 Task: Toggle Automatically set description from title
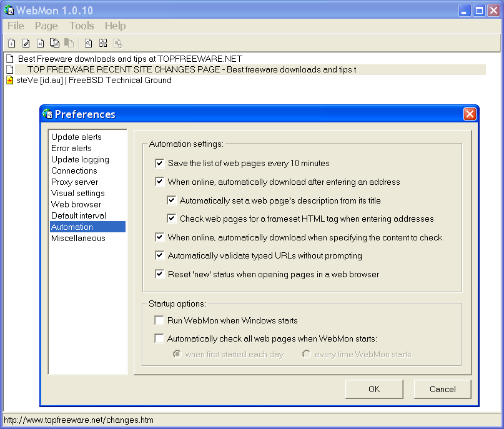coord(172,200)
